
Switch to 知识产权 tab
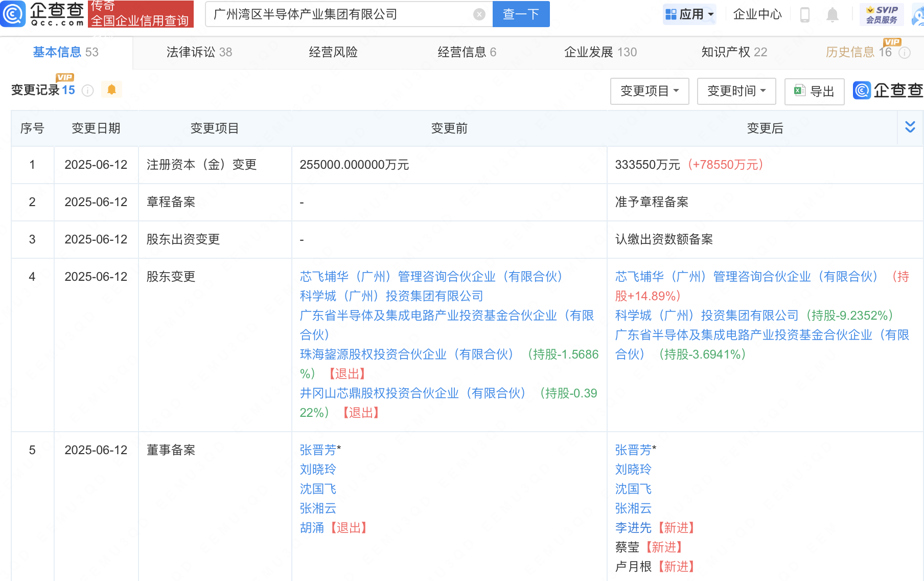pyautogui.click(x=734, y=52)
